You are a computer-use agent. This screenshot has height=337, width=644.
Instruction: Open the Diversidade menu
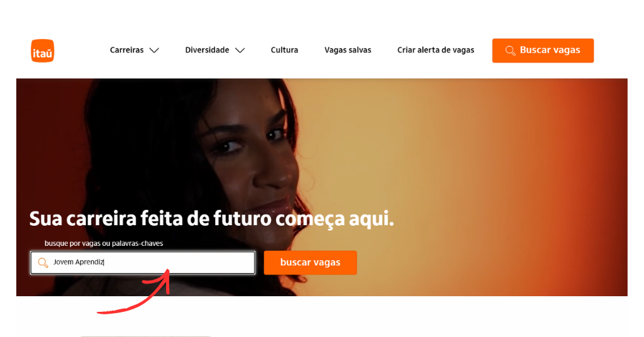(215, 50)
